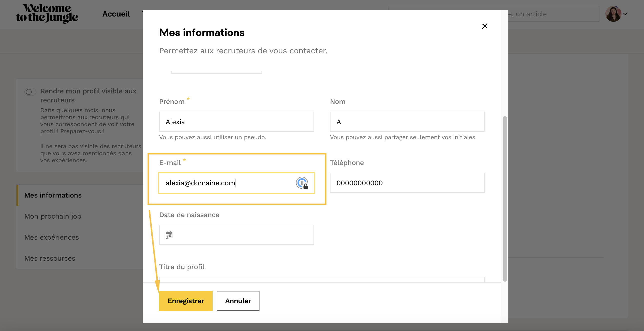Click the password manager icon in E-mail field

302,183
